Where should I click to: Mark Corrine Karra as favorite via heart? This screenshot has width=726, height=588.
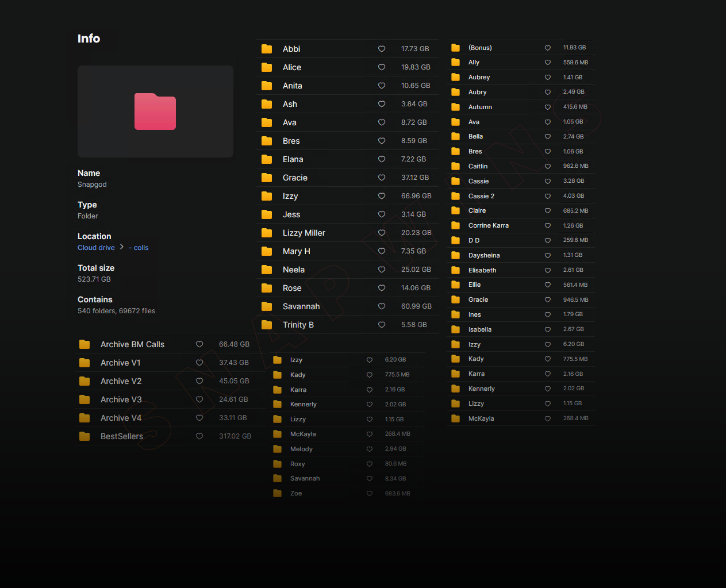coord(548,226)
